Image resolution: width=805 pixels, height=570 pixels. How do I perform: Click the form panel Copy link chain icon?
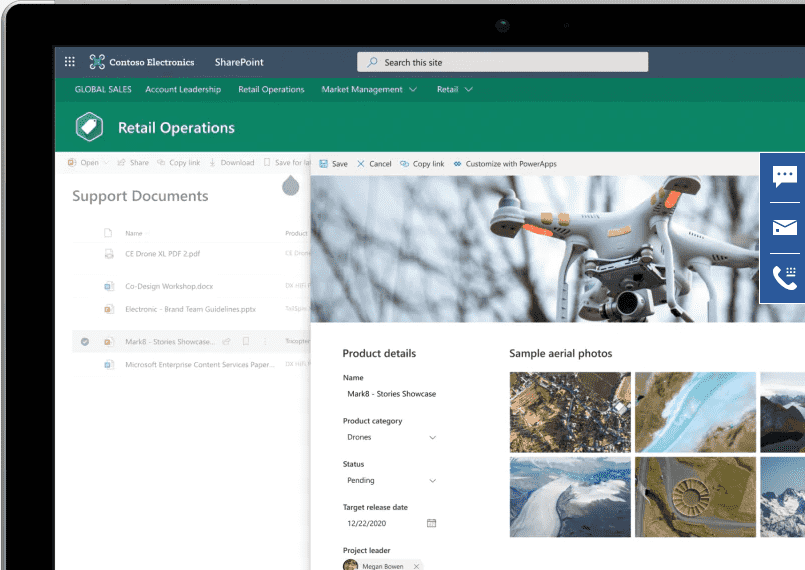[405, 164]
